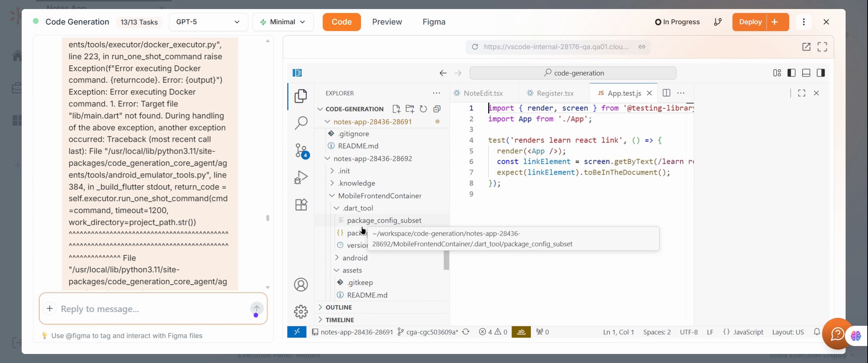Switch to the Figma tab

pos(434,22)
